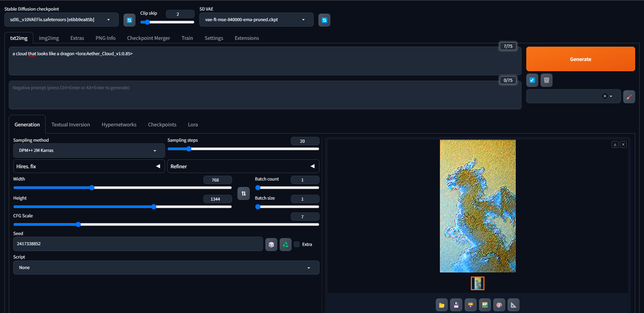Send image to inpaint palette icon

499,305
